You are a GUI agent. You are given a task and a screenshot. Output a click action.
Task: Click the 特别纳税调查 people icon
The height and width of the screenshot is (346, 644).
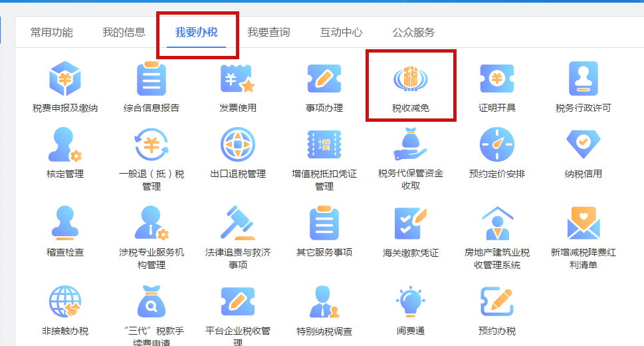pyautogui.click(x=324, y=301)
